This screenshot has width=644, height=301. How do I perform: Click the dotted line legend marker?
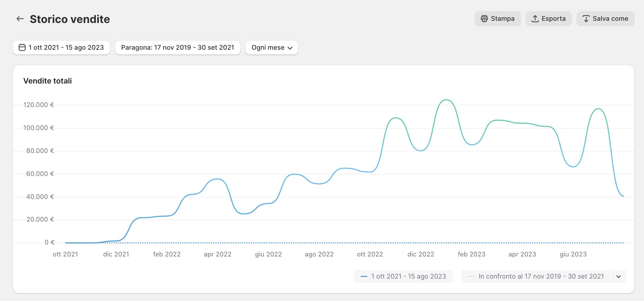(x=471, y=276)
